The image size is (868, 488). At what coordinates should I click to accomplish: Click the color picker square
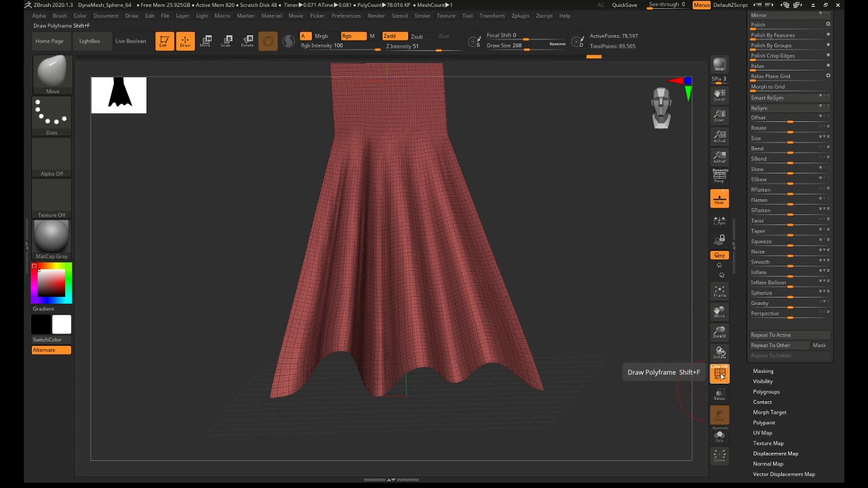(x=52, y=283)
